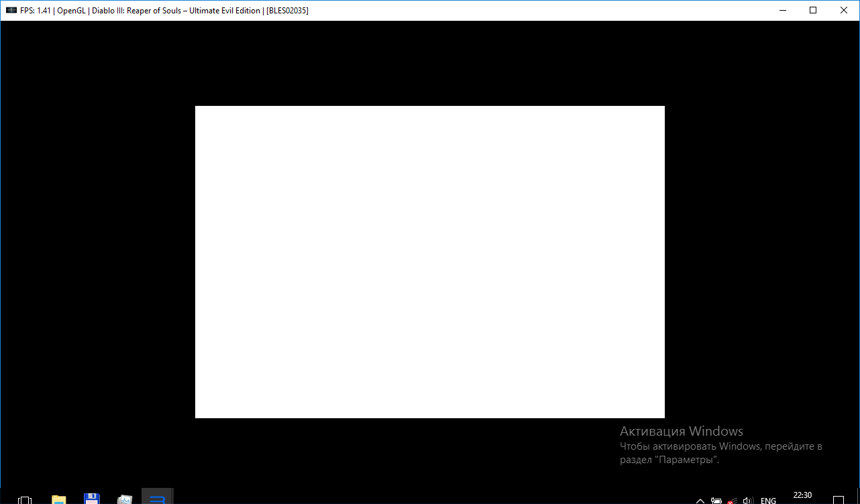Image resolution: width=860 pixels, height=504 pixels.
Task: Open the graph monitor app on the taskbar
Action: click(x=125, y=499)
